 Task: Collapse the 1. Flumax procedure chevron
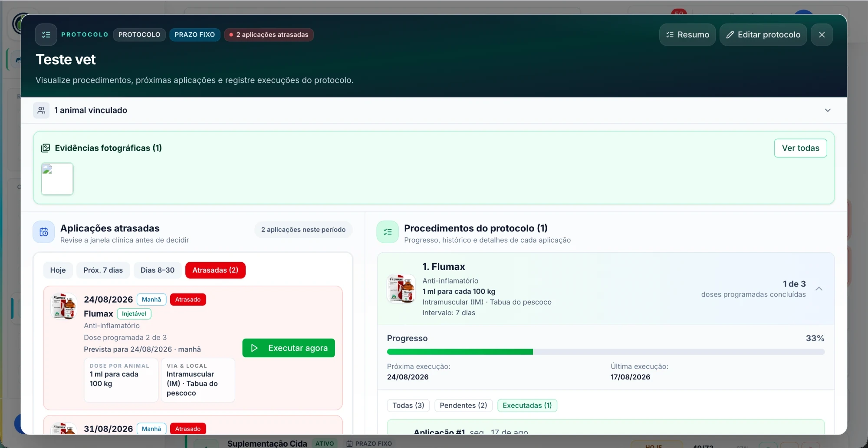[x=819, y=289]
